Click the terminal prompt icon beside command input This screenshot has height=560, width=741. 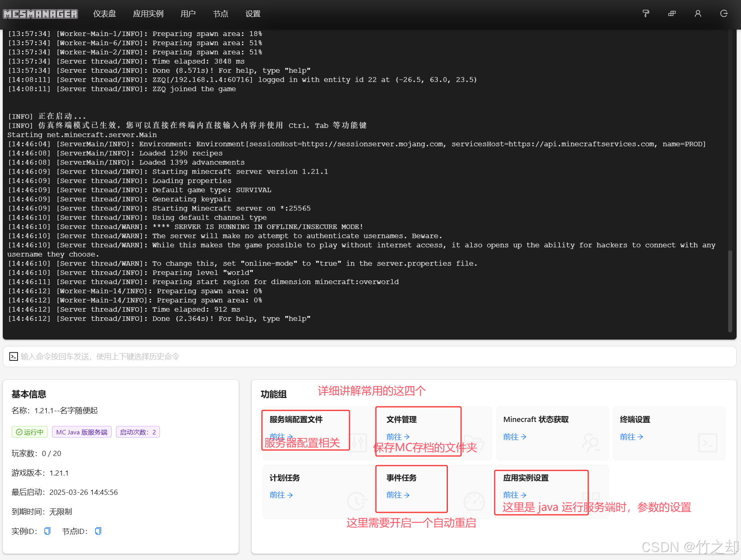click(x=14, y=356)
